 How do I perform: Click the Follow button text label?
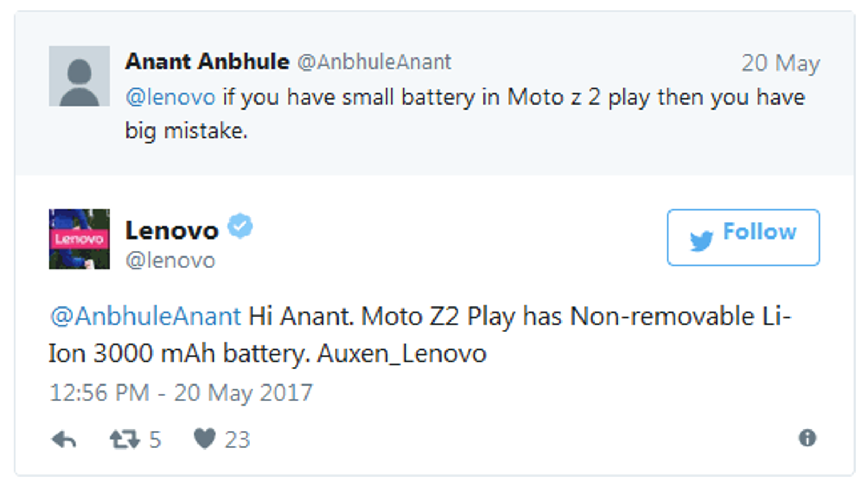(x=759, y=232)
